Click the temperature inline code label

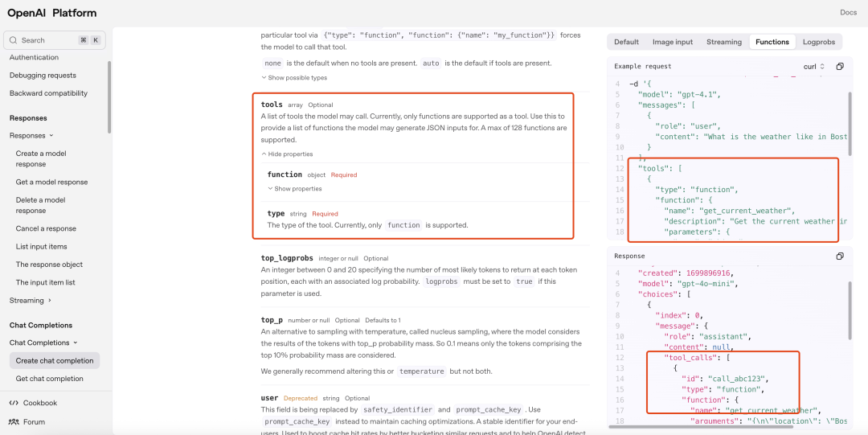coord(422,371)
